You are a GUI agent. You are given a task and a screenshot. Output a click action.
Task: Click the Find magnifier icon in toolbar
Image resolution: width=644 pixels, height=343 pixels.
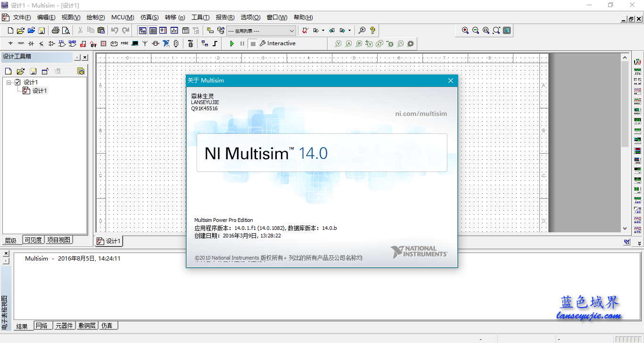[362, 31]
